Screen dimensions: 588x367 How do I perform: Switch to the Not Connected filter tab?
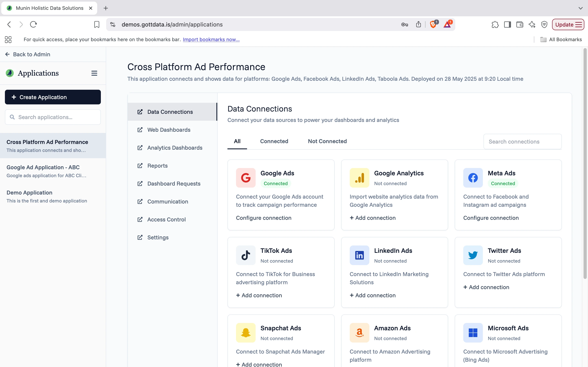coord(327,141)
